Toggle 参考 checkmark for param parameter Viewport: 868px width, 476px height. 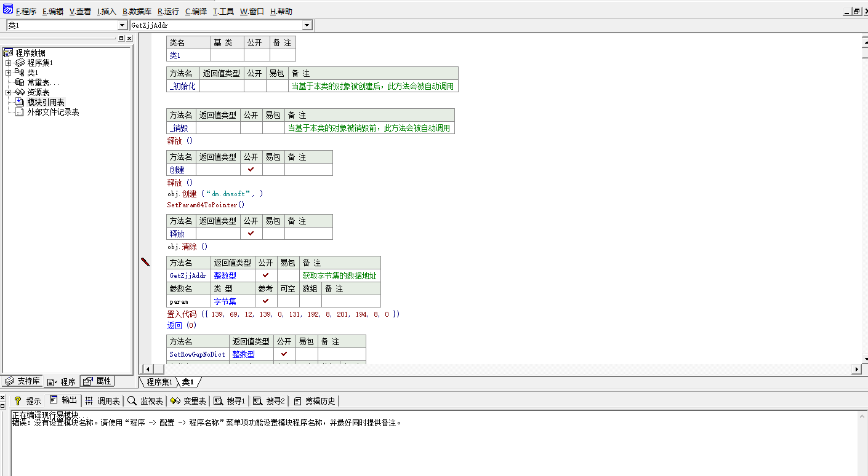[x=265, y=301]
